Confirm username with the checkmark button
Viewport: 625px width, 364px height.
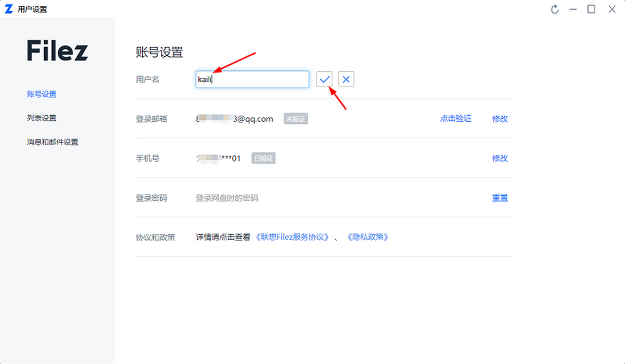tap(324, 79)
